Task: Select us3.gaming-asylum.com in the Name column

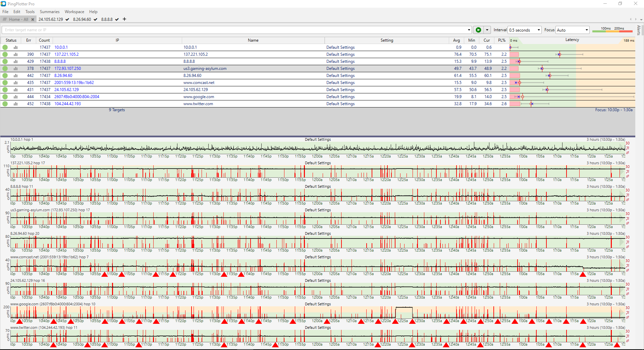Action: 205,69
